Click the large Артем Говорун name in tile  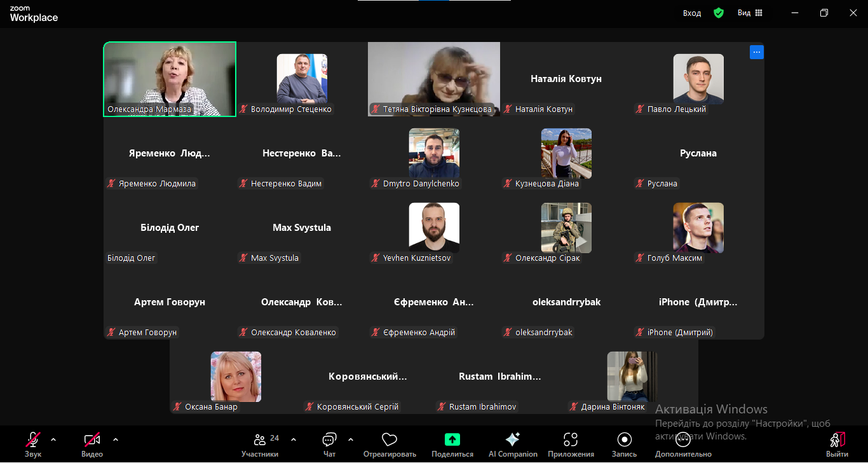[170, 302]
